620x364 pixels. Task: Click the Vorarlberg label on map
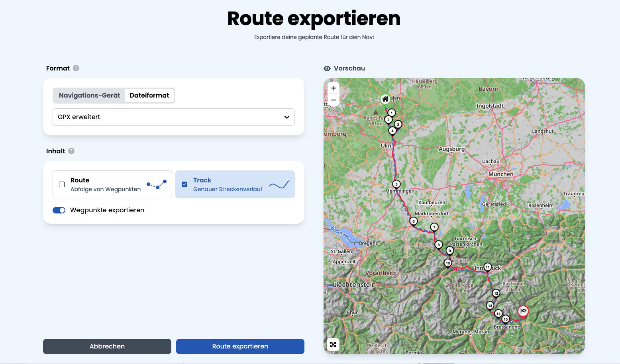pos(381,273)
